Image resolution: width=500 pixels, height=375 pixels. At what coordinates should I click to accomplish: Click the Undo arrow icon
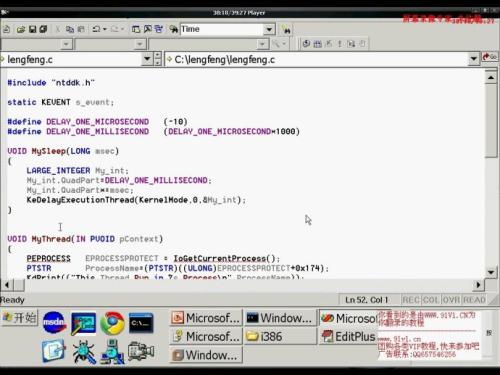pyautogui.click(x=96, y=29)
